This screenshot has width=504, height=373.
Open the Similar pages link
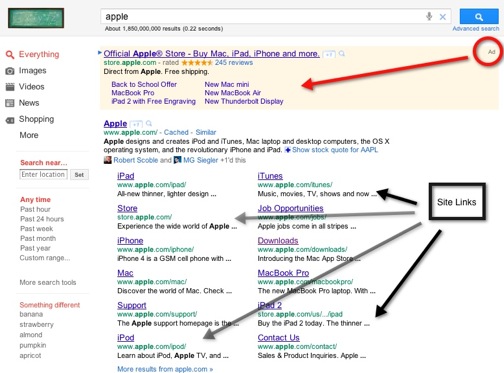(206, 132)
